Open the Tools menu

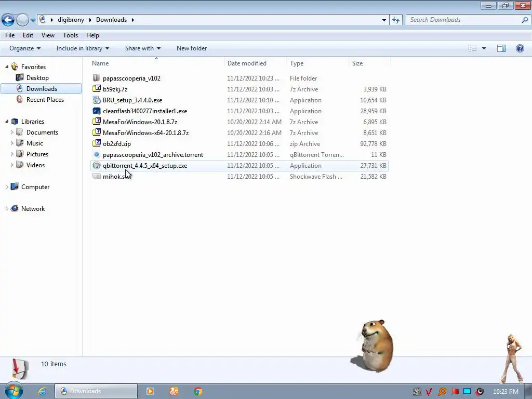tap(70, 35)
